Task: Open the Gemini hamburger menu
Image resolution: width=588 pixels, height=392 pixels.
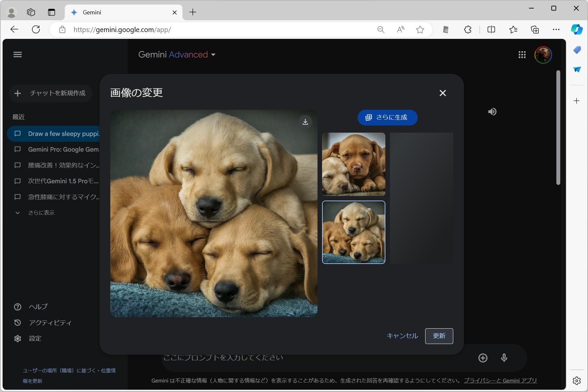Action: [x=18, y=55]
